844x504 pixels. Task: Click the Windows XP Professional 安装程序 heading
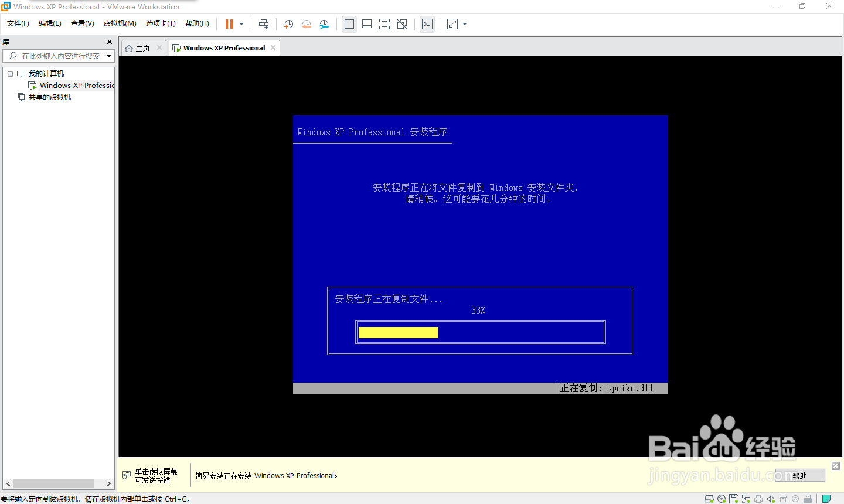click(x=372, y=132)
